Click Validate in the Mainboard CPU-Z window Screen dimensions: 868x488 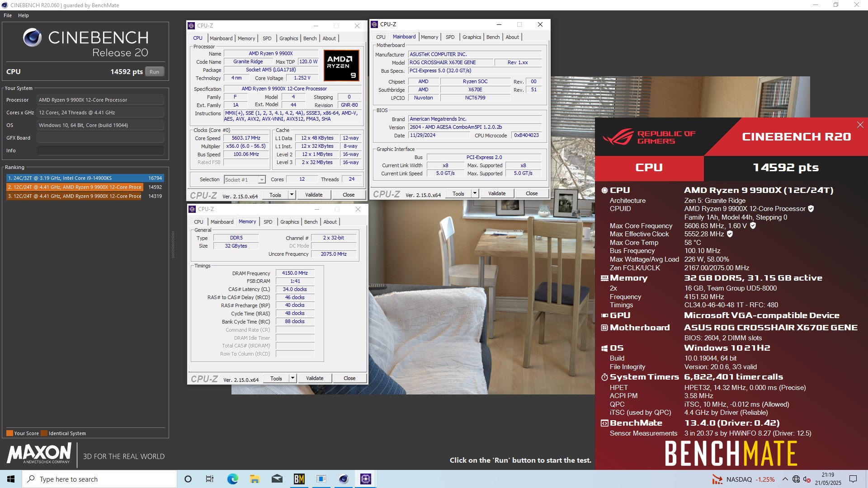pos(497,193)
